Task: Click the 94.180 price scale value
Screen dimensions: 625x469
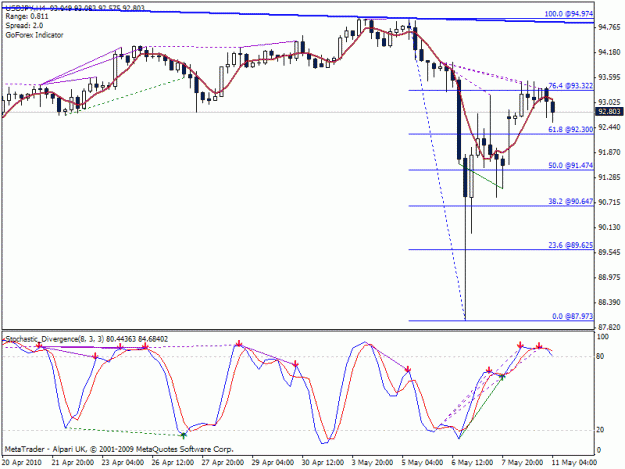Action: (x=609, y=52)
